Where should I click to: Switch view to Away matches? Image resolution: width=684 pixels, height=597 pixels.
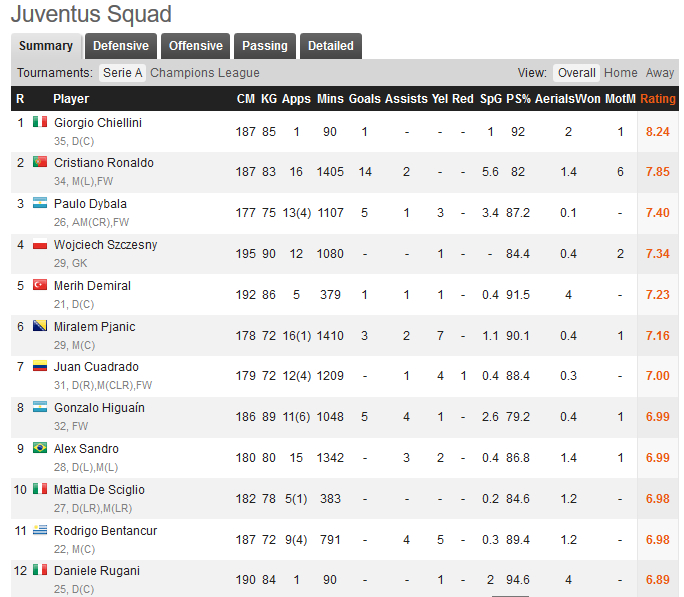click(x=660, y=73)
